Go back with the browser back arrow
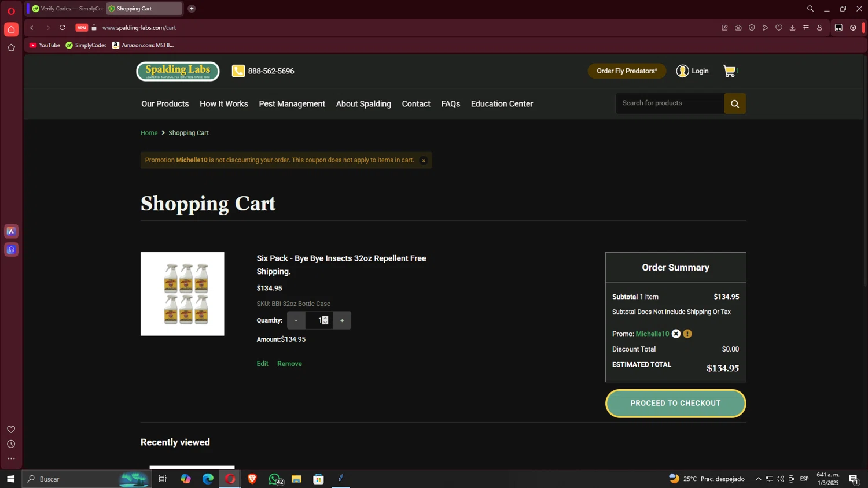 (32, 28)
